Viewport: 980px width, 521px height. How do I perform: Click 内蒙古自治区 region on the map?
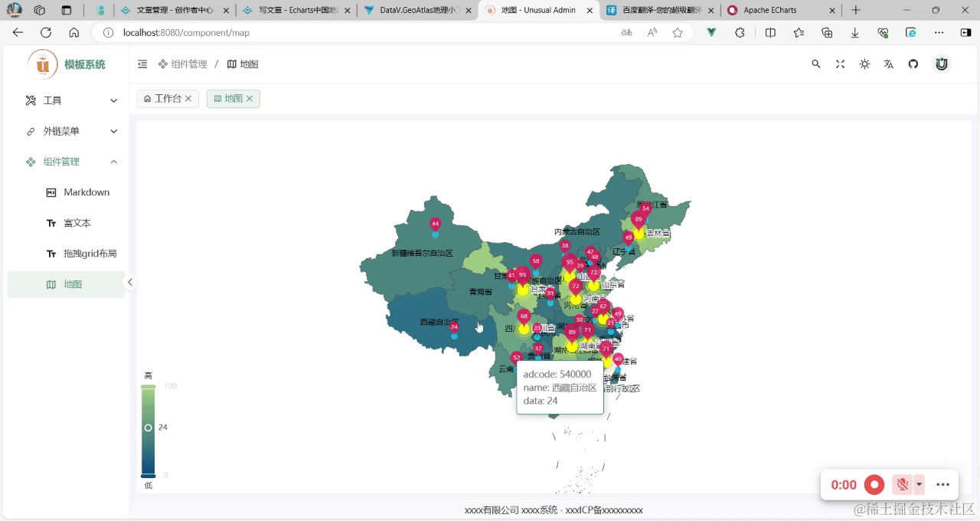(x=577, y=231)
